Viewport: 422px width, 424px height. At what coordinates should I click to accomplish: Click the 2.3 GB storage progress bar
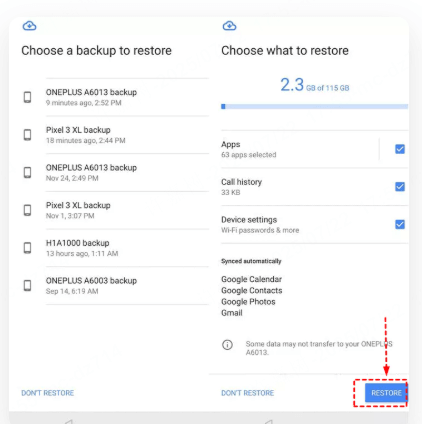pyautogui.click(x=314, y=106)
